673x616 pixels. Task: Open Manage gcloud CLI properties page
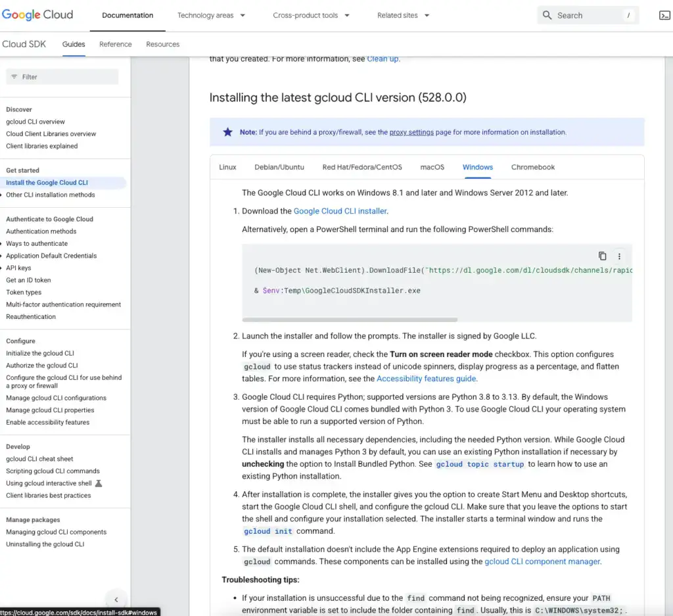50,410
